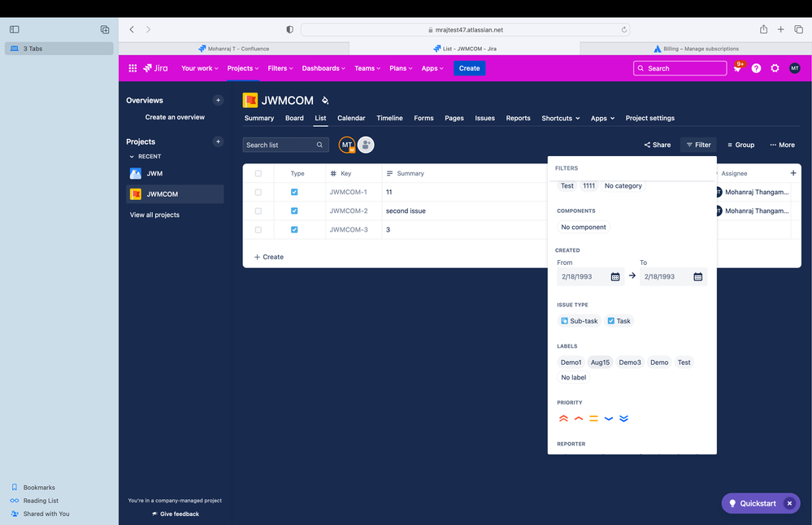Viewport: 812px width, 525px height.
Task: Add an overview with the plus icon
Action: tap(218, 101)
